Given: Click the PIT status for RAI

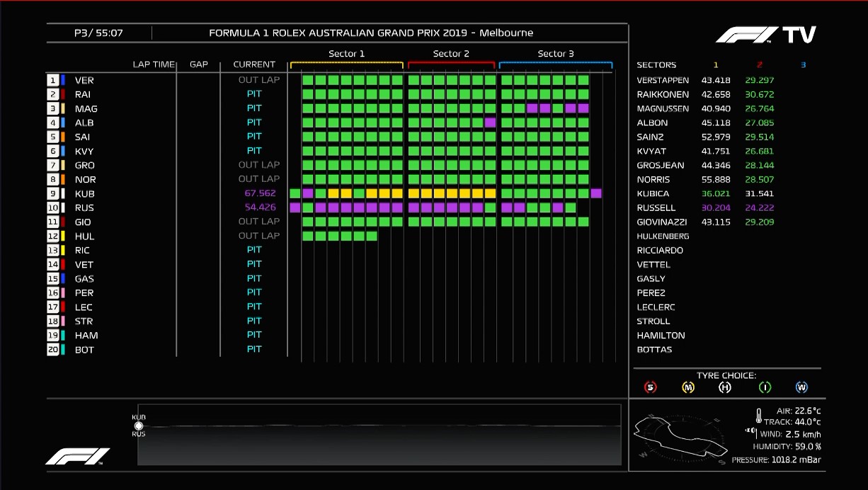Looking at the screenshot, I should pyautogui.click(x=254, y=94).
